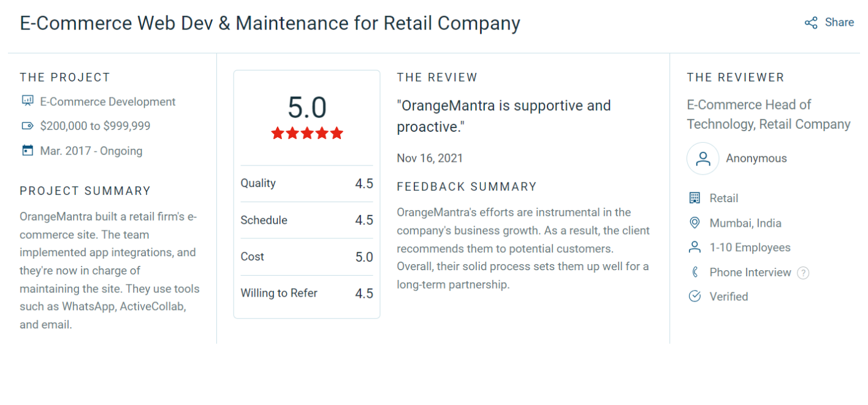Open the Phone Interview help question mark
The width and height of the screenshot is (868, 405).
[803, 273]
